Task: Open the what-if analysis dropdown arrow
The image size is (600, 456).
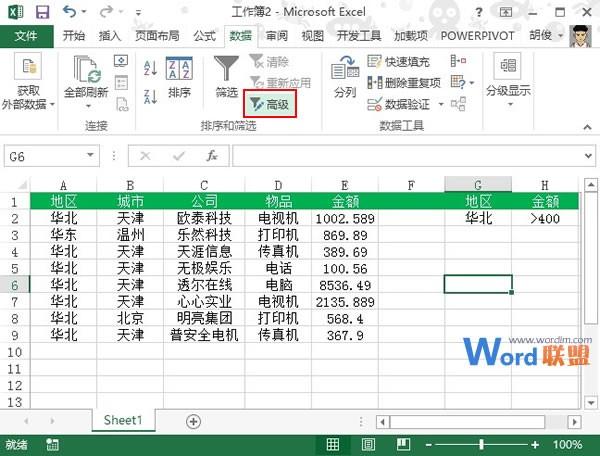Action: (472, 83)
